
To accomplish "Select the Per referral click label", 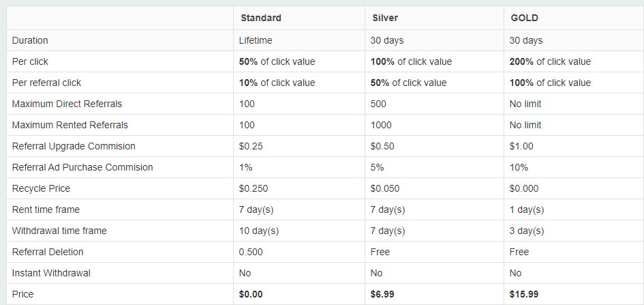I will click(x=46, y=83).
